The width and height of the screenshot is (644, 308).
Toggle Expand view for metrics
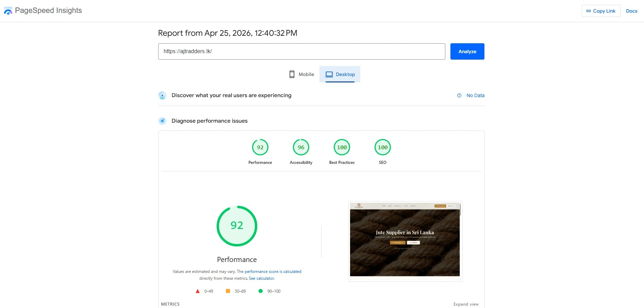[466, 304]
